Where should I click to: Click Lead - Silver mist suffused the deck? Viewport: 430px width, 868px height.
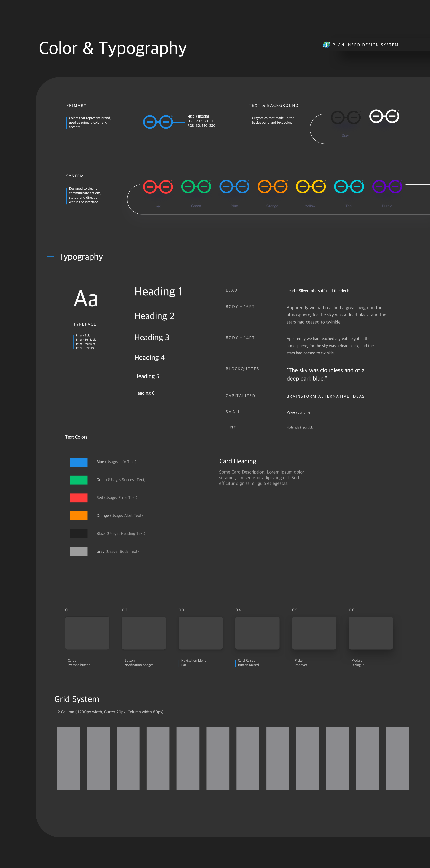pos(318,291)
